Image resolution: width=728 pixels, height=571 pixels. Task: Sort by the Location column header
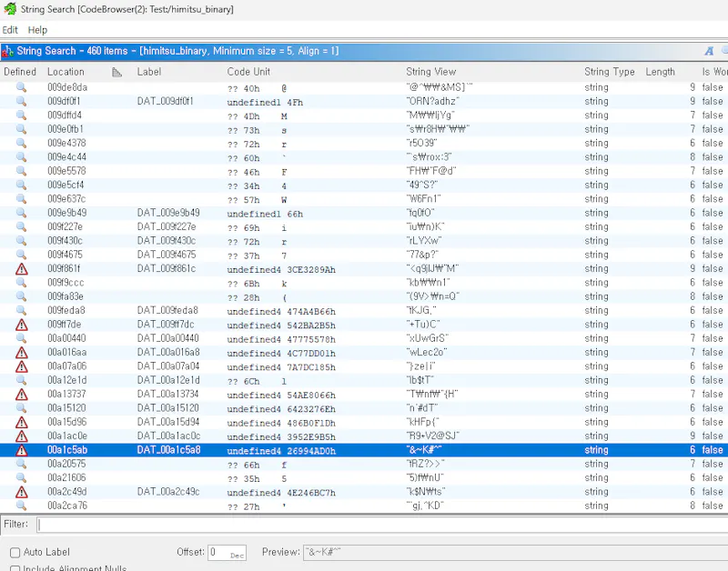click(x=66, y=72)
